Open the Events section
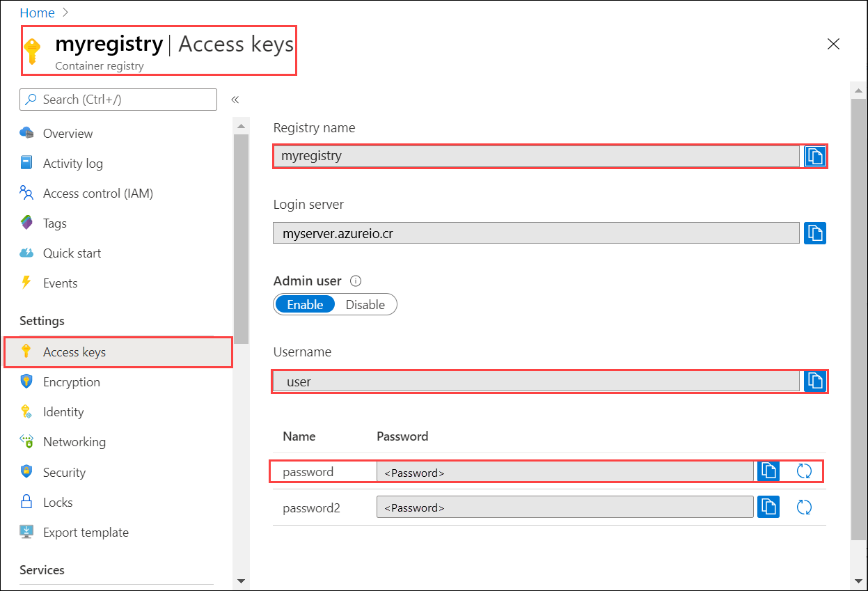Screen dimensions: 868x591 pos(58,283)
